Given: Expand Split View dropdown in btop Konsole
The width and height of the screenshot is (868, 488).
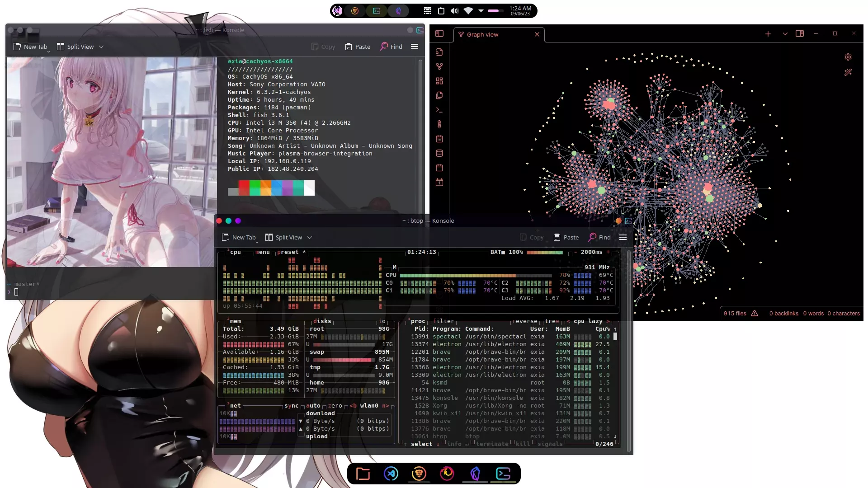Looking at the screenshot, I should coord(310,238).
